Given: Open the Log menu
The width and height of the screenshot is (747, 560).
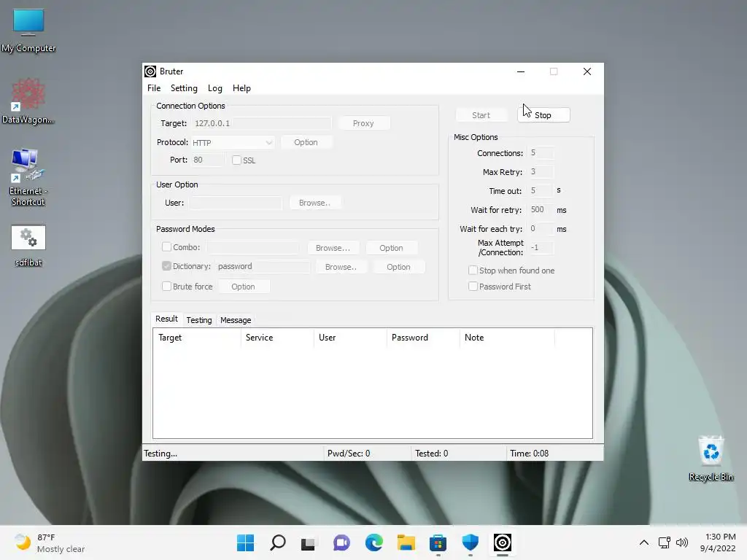Looking at the screenshot, I should pos(215,88).
